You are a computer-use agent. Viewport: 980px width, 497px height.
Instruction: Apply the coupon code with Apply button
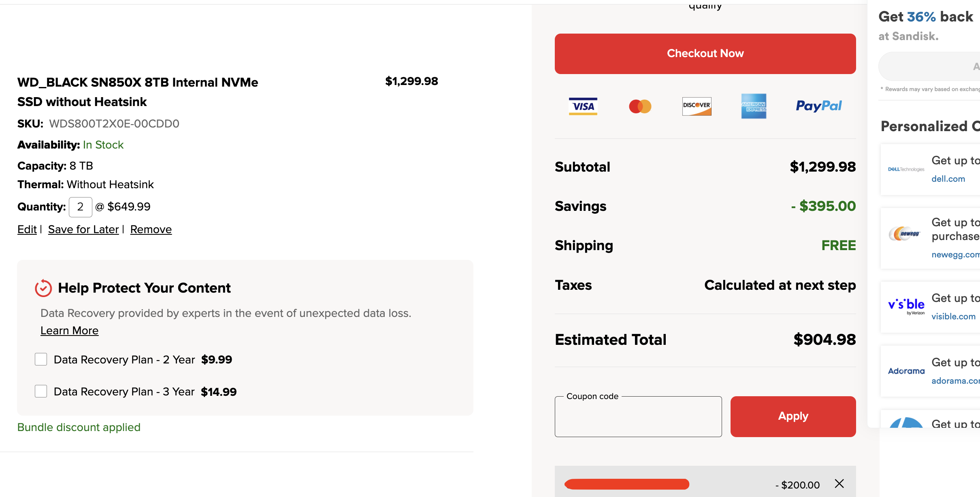pyautogui.click(x=793, y=416)
